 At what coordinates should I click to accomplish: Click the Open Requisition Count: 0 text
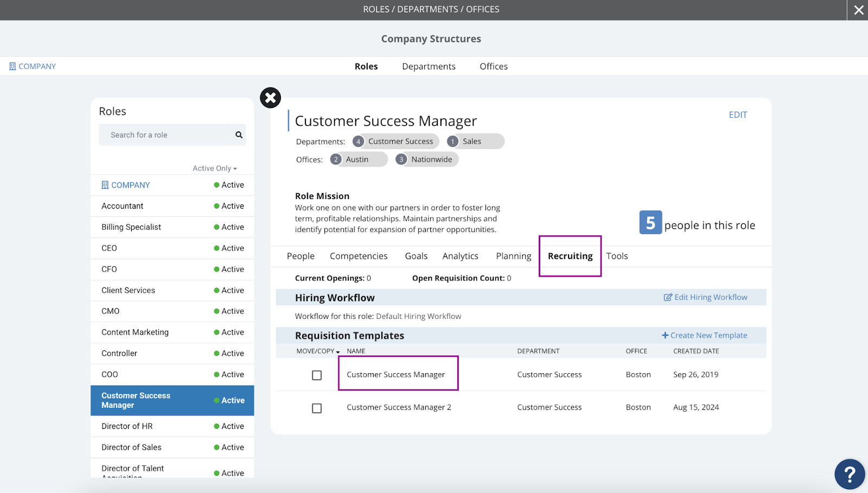pyautogui.click(x=462, y=278)
